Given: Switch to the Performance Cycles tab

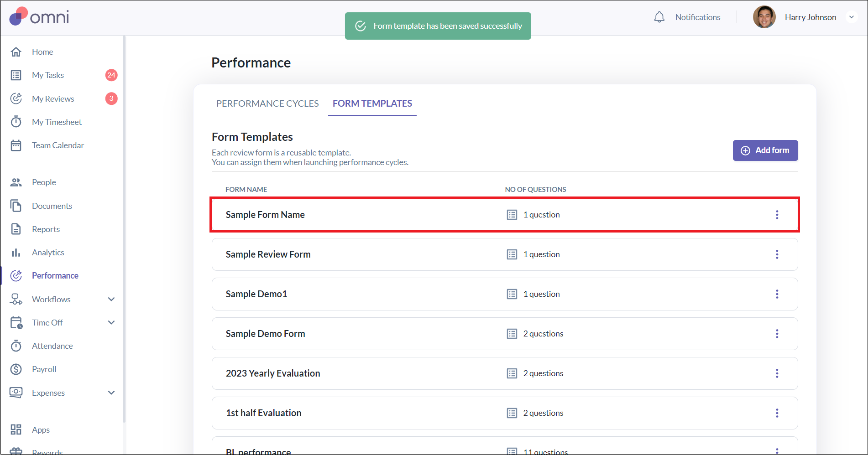Looking at the screenshot, I should tap(267, 103).
